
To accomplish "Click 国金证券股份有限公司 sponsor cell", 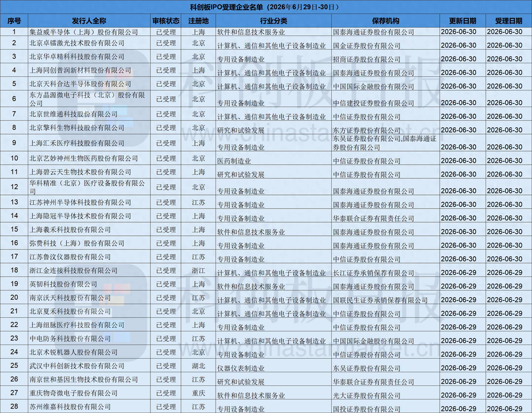I will pos(385,43).
